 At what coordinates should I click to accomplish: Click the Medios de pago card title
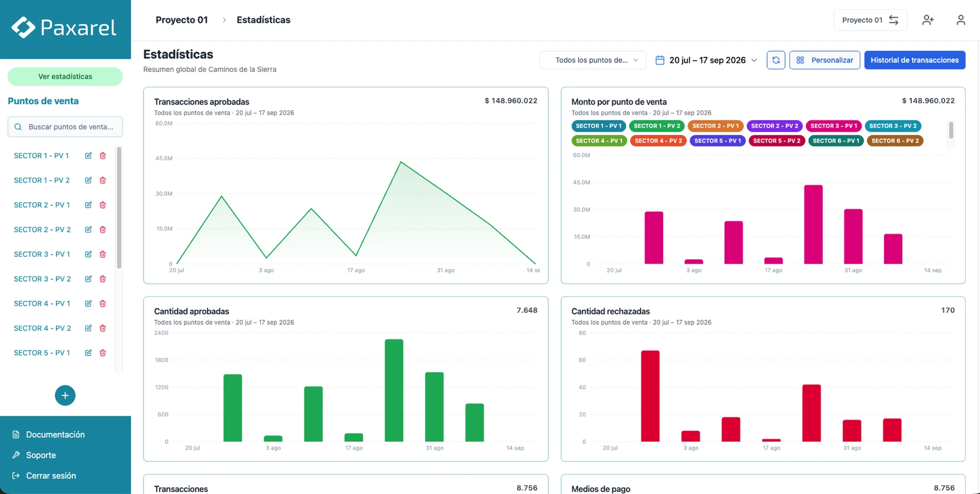[601, 489]
